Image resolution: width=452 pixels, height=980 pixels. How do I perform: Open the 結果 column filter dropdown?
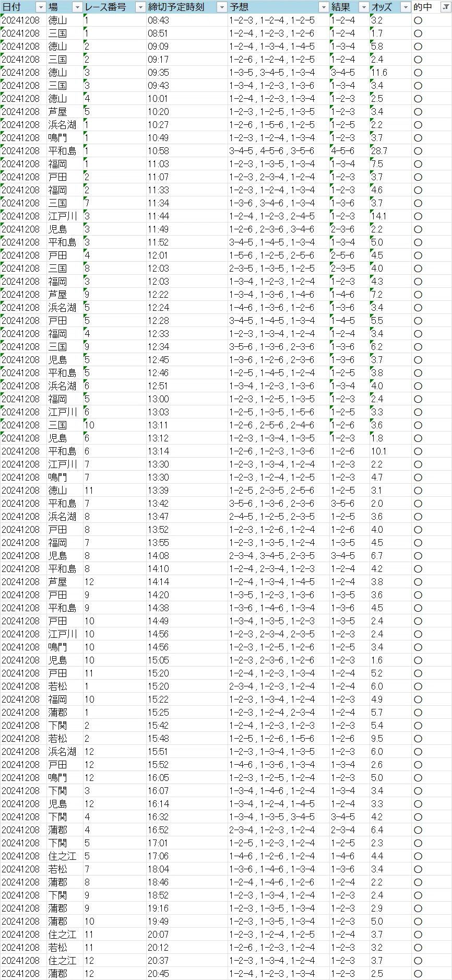364,7
